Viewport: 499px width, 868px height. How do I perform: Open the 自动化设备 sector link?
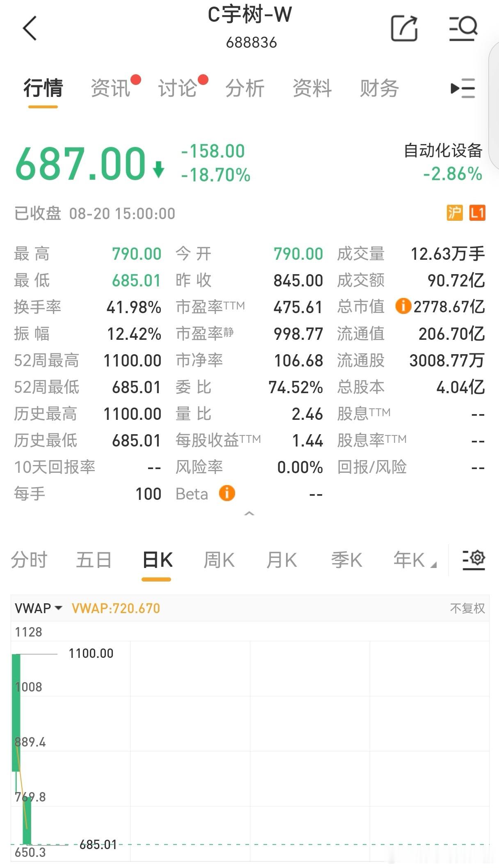coord(443,151)
